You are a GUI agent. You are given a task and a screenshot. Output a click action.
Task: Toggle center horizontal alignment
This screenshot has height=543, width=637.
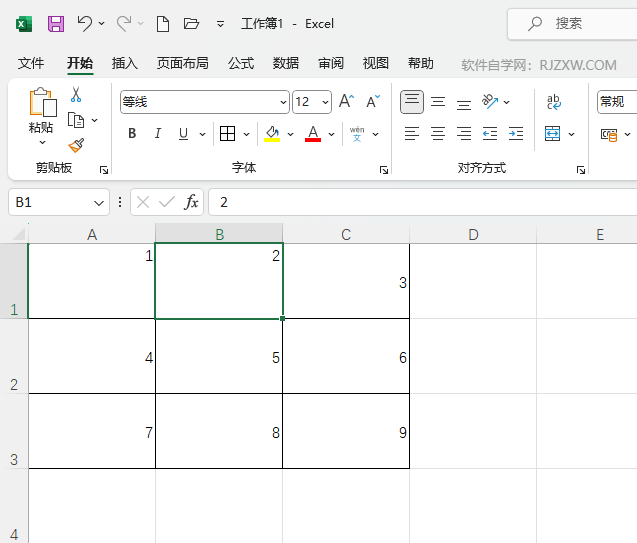[x=438, y=133]
